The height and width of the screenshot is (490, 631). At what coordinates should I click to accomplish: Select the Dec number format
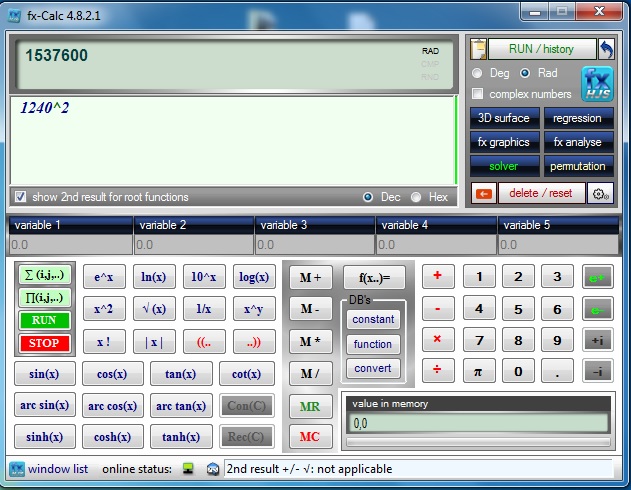pos(367,197)
